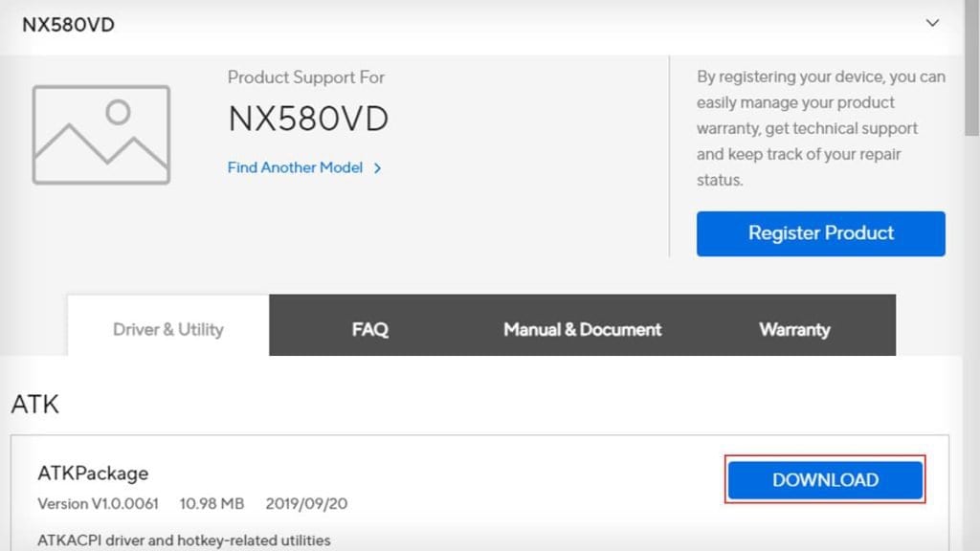This screenshot has width=980, height=551.
Task: Open the Manual & Document tab
Action: pos(583,329)
